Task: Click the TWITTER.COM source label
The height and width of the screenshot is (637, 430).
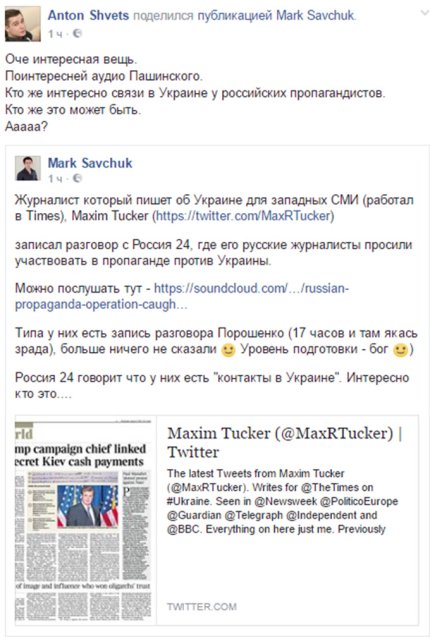Action: tap(202, 607)
